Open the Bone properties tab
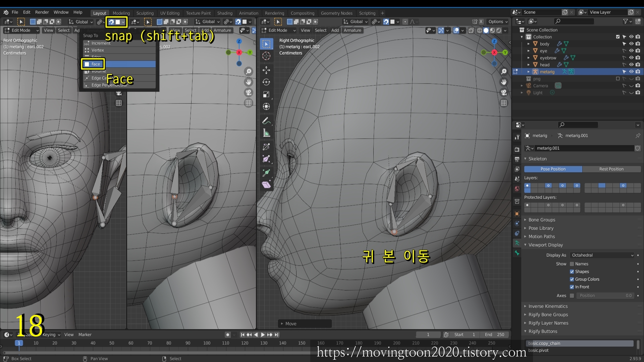 (517, 253)
